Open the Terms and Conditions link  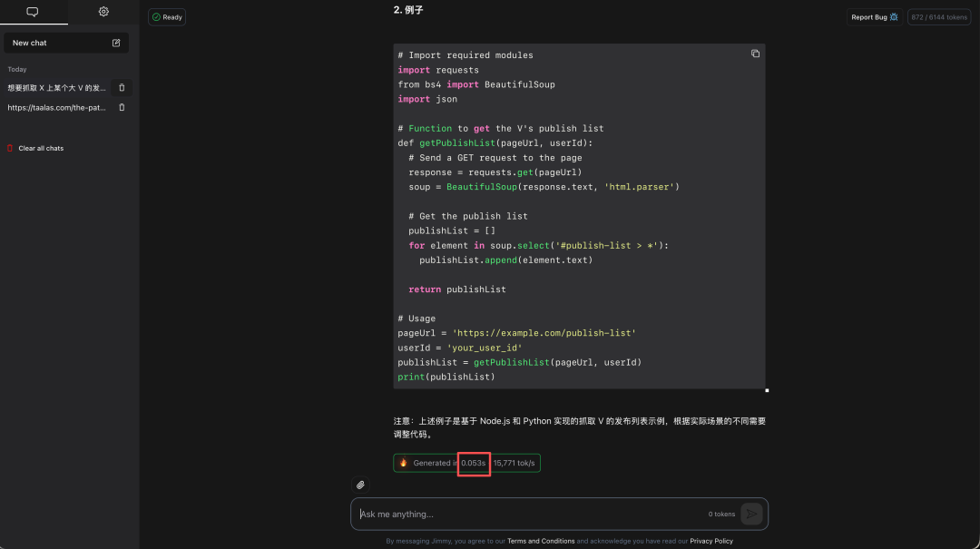541,541
